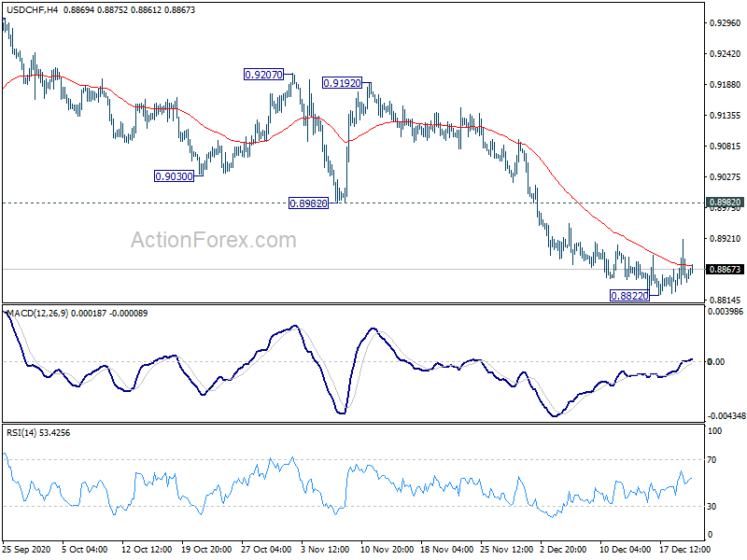Screen dimensions: 747x560
Task: Click the MACD scale value -0.004348
Action: [726, 416]
